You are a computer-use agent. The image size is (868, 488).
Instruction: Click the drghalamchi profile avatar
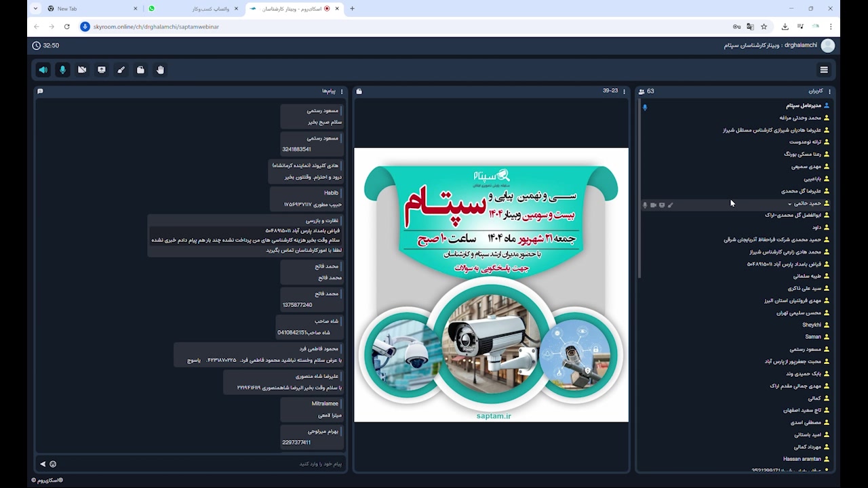coord(827,45)
